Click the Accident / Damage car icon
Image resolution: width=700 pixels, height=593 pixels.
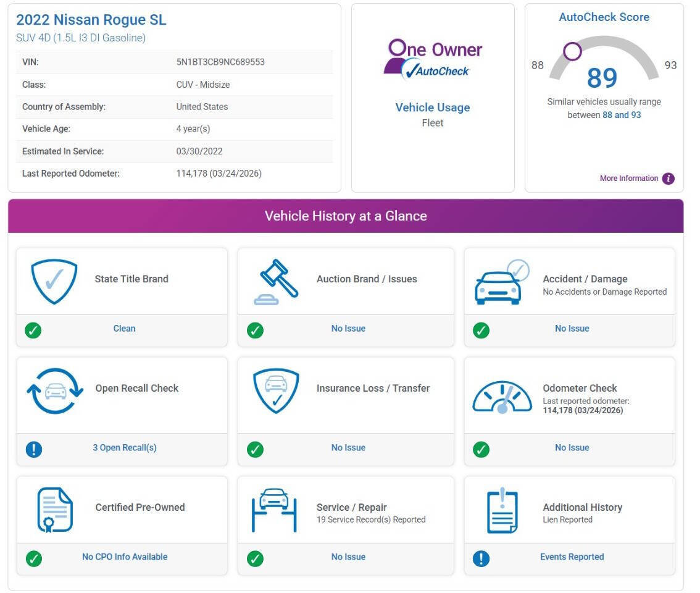pos(502,282)
